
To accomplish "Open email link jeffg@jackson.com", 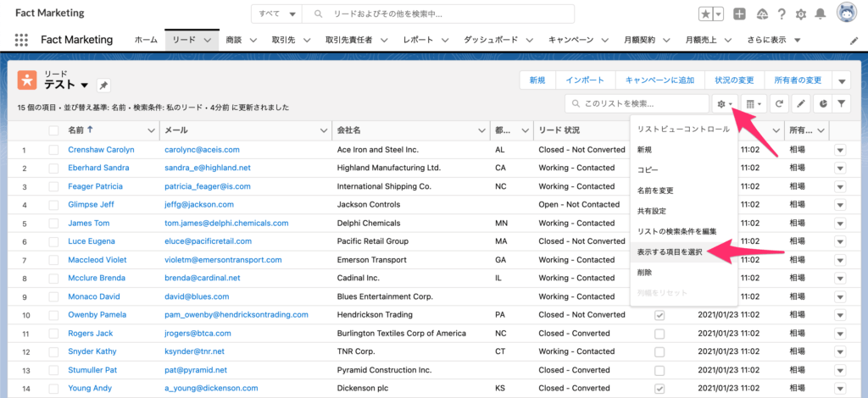I will point(199,205).
